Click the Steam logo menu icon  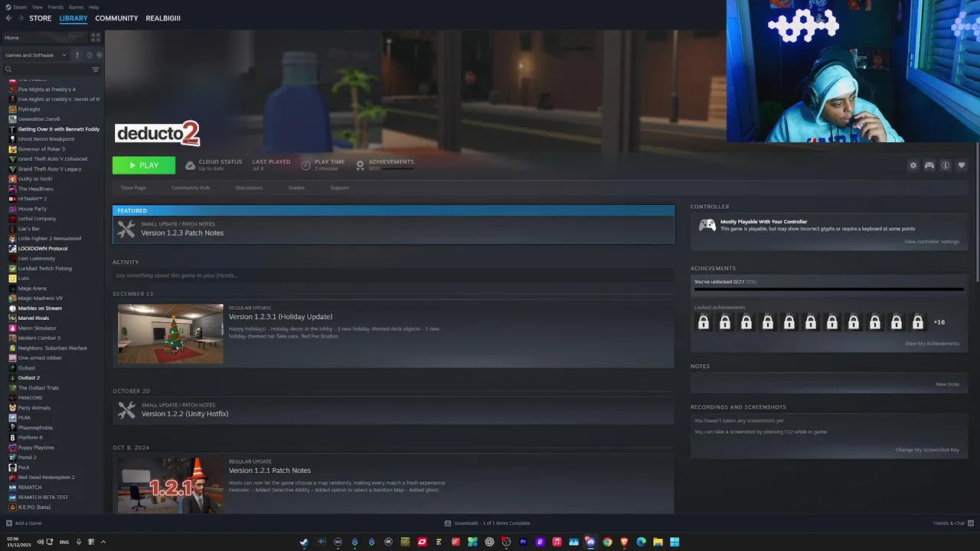(x=8, y=7)
